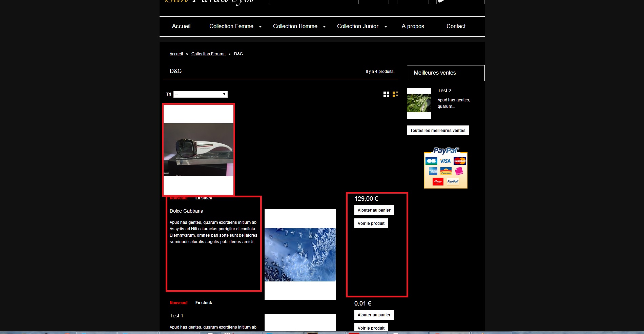Click the 'Il y a 4 produits.' text
644x334 pixels.
380,72
